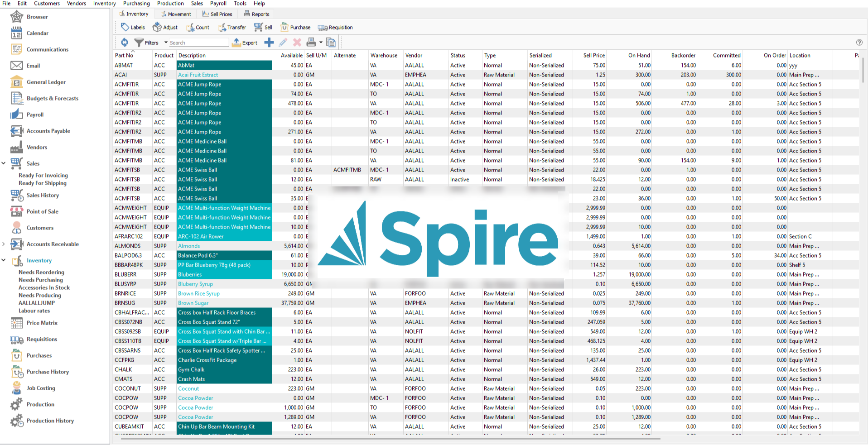
Task: Expand the Accounts Receivable section
Action: pyautogui.click(x=4, y=244)
